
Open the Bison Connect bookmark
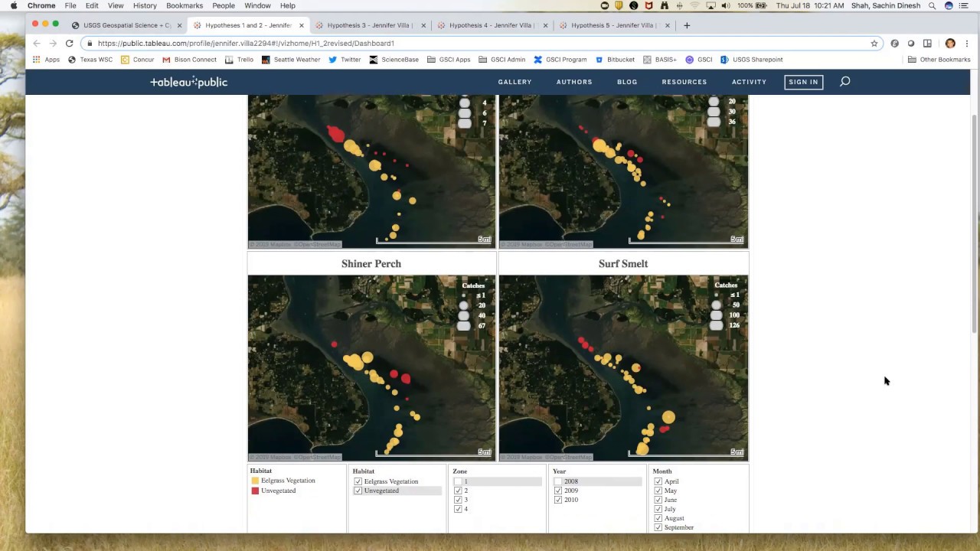tap(189, 60)
